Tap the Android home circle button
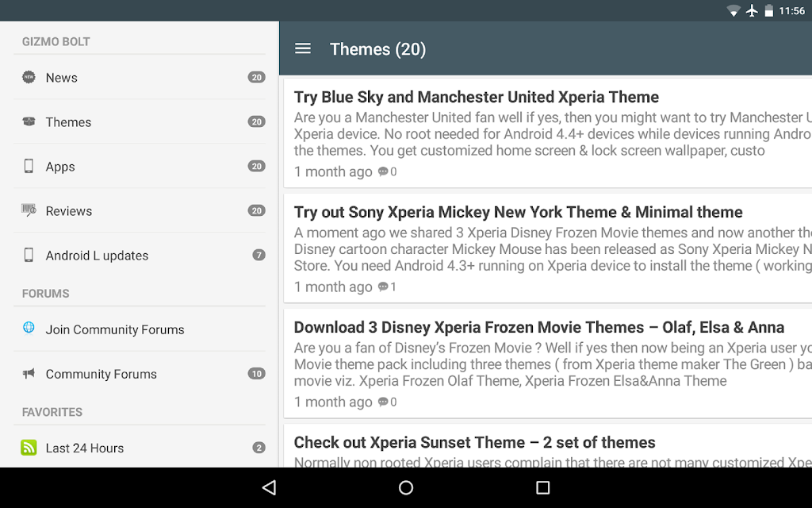The width and height of the screenshot is (812, 508). pyautogui.click(x=406, y=487)
